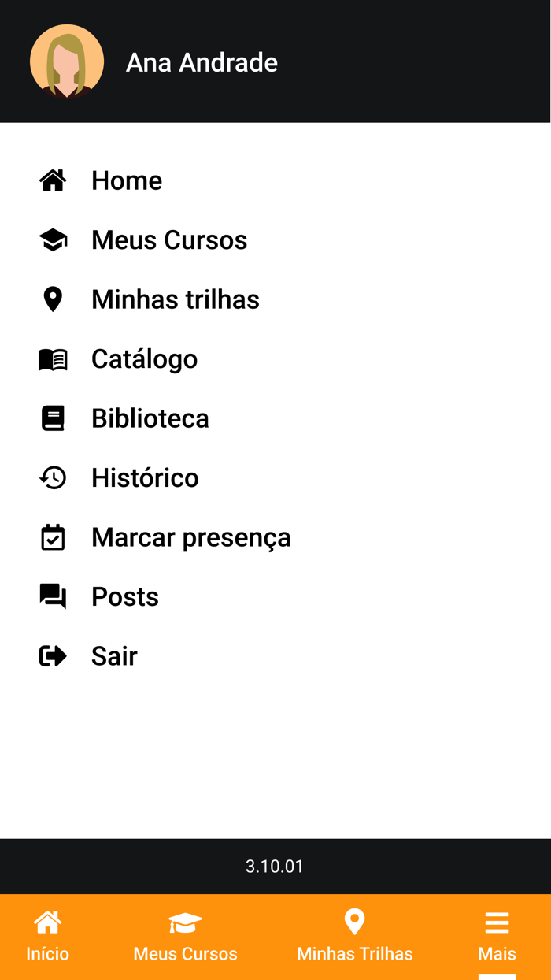Click the Posts chat bubble icon

52,596
